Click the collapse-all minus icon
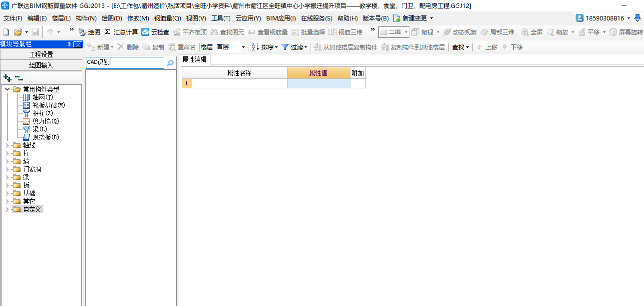This screenshot has width=644, height=306. 18,78
